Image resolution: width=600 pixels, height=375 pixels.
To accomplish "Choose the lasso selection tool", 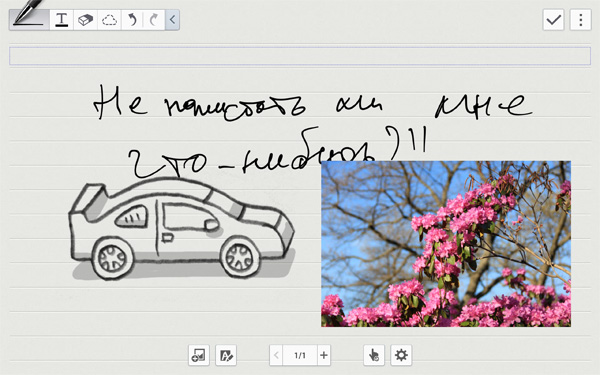I will coord(109,20).
